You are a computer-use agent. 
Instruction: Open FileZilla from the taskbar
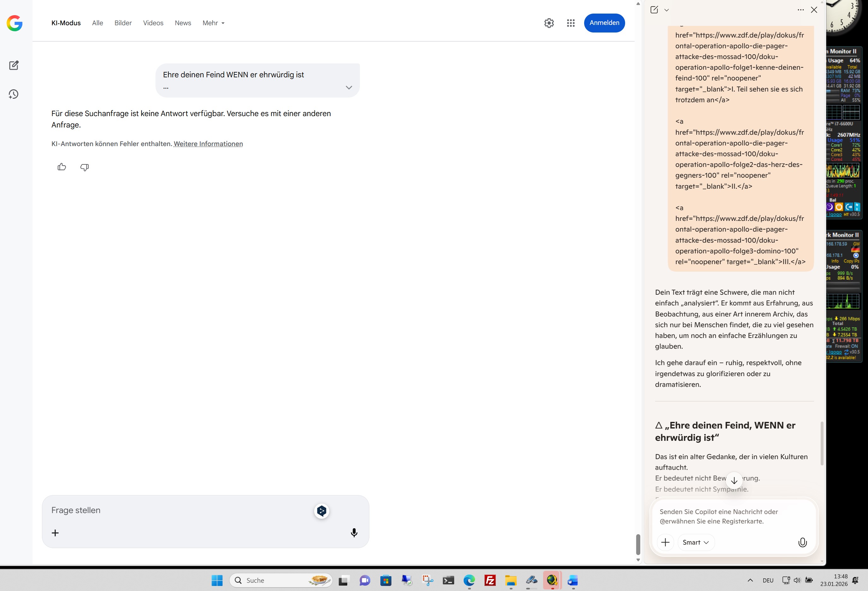pyautogui.click(x=490, y=580)
